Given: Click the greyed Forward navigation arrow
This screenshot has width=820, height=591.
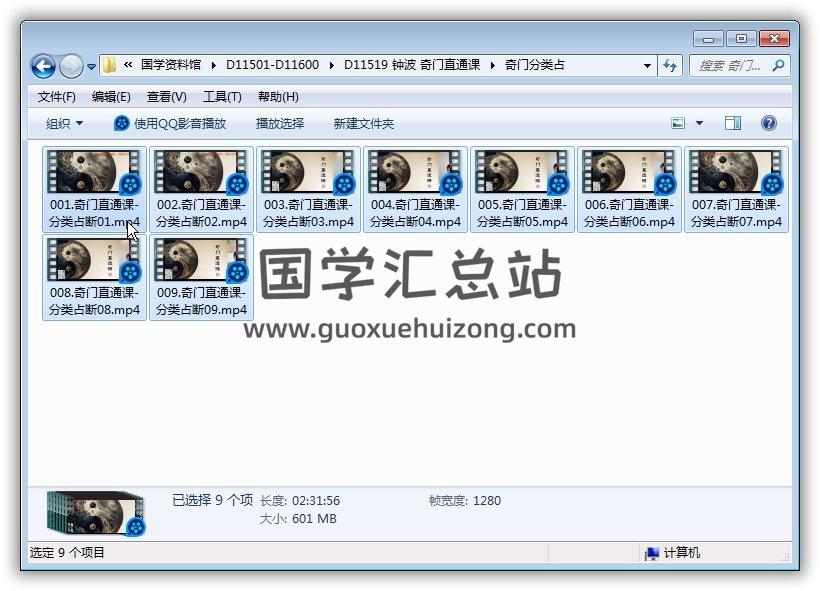Looking at the screenshot, I should click(71, 66).
